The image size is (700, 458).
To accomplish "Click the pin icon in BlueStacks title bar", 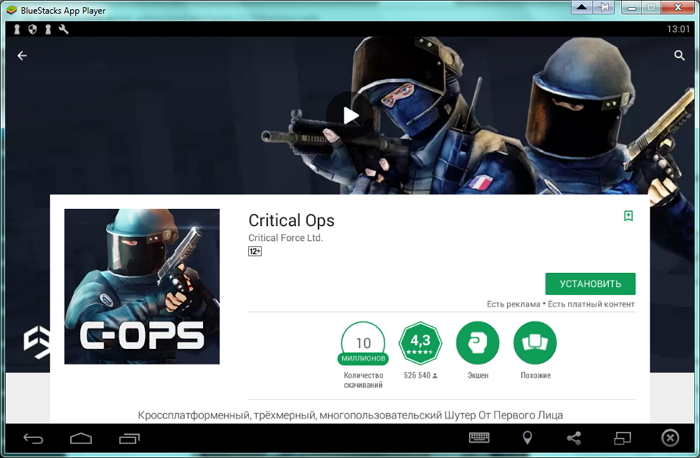I will click(604, 7).
